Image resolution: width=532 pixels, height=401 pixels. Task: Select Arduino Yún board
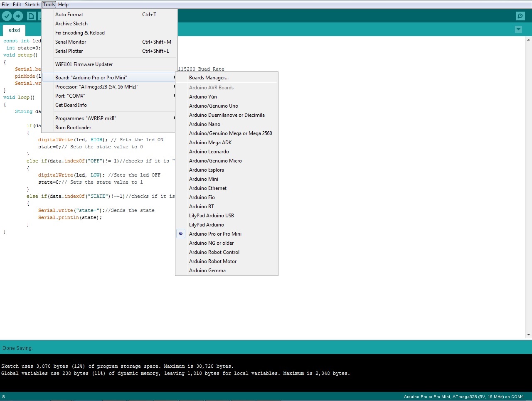[227, 97]
